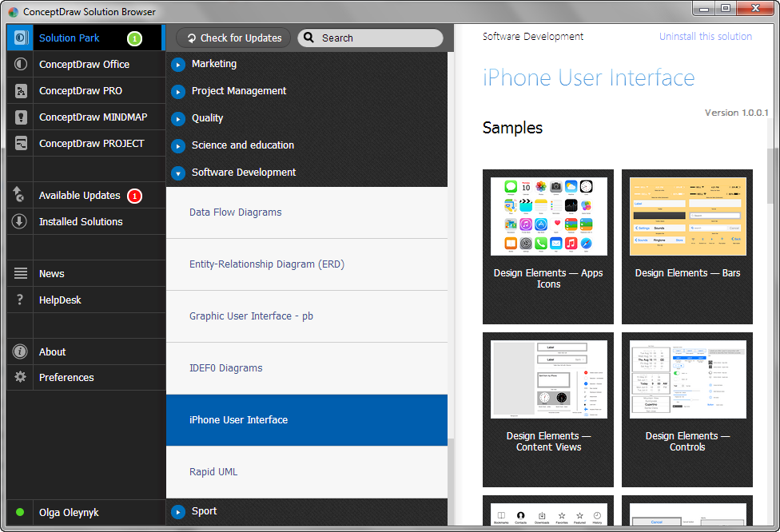Select Entity-Relationship Diagram (ERD) solution
Image resolution: width=780 pixels, height=532 pixels.
[x=307, y=264]
